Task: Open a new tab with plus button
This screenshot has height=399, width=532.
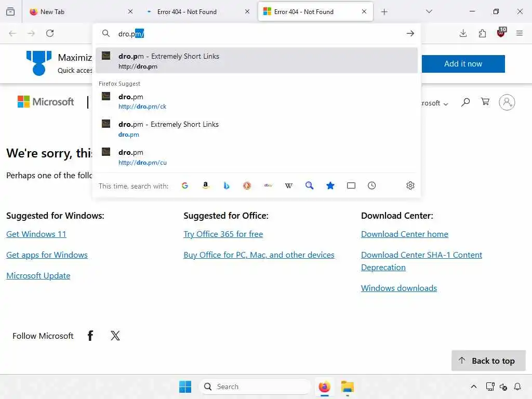Action: point(384,12)
